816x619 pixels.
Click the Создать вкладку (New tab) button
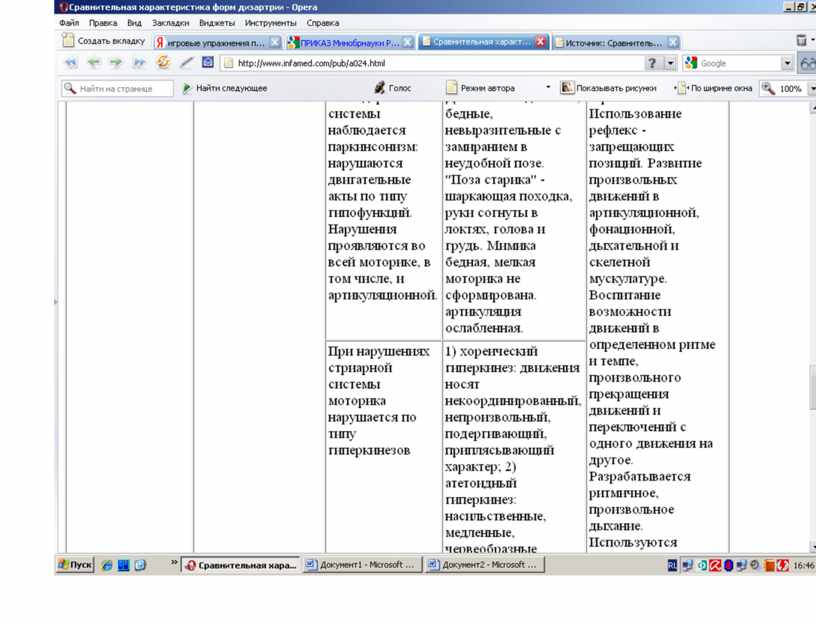coord(103,42)
